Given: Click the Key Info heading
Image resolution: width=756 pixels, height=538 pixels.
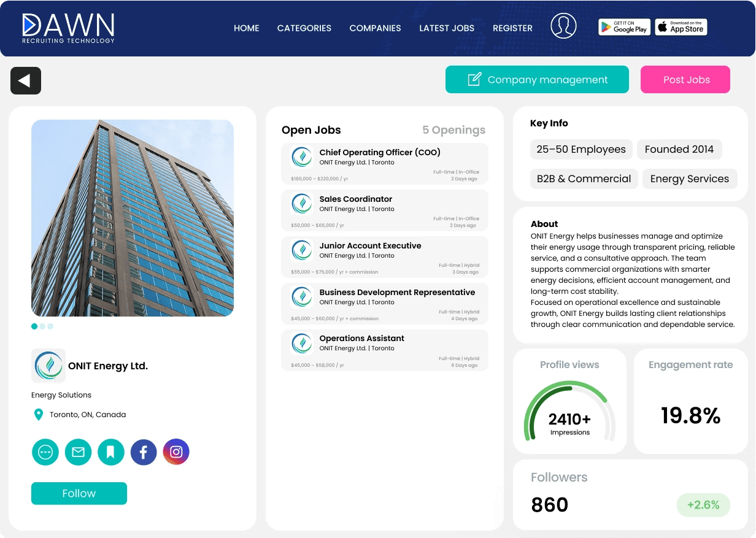Looking at the screenshot, I should pyautogui.click(x=549, y=123).
